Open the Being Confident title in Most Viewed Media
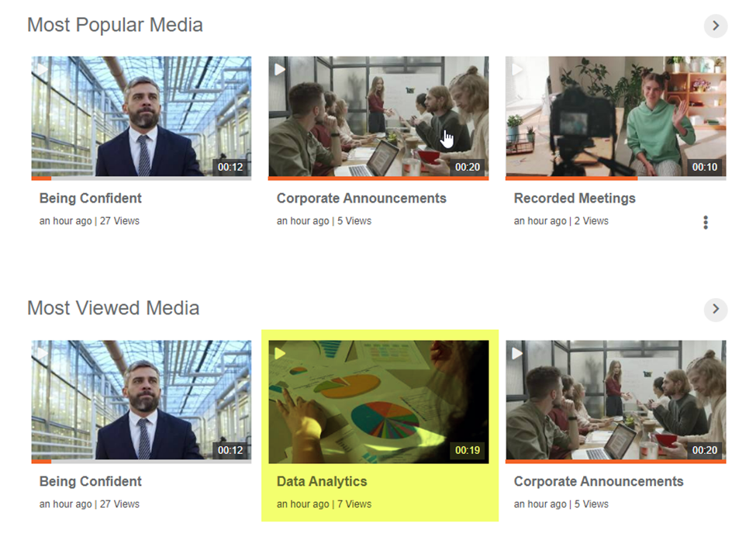 pyautogui.click(x=90, y=481)
